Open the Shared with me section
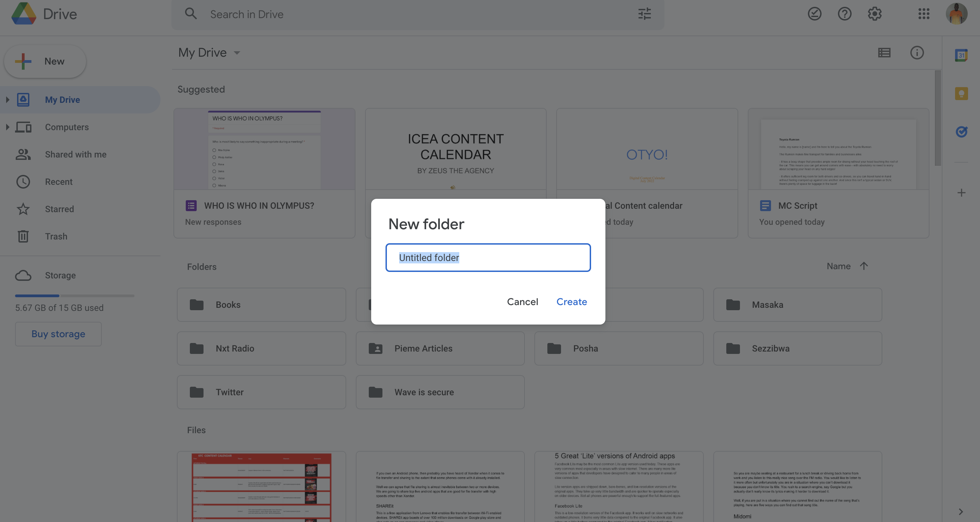The image size is (980, 522). 75,154
